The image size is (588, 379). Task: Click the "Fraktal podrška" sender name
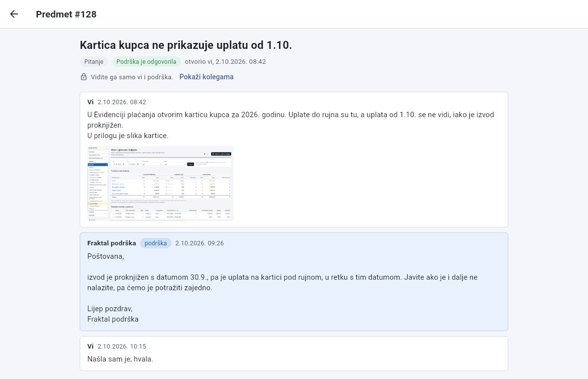tap(112, 243)
